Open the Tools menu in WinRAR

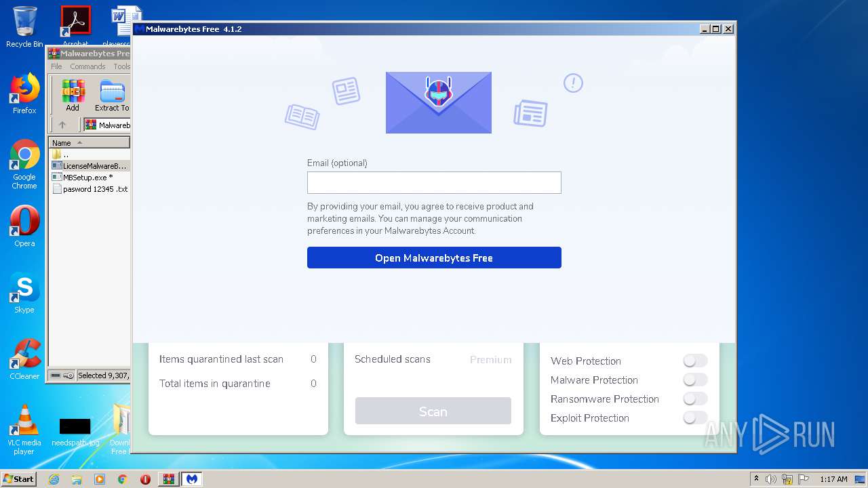(x=121, y=66)
